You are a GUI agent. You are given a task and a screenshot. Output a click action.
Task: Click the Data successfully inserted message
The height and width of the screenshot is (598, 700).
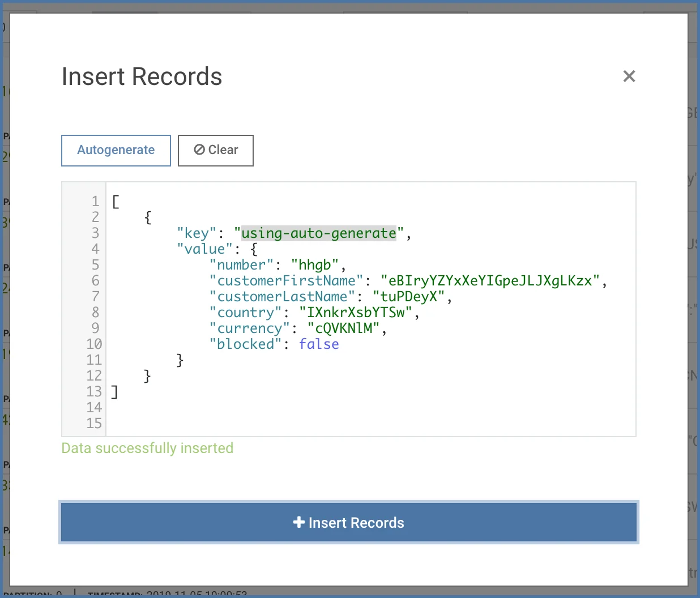click(147, 448)
